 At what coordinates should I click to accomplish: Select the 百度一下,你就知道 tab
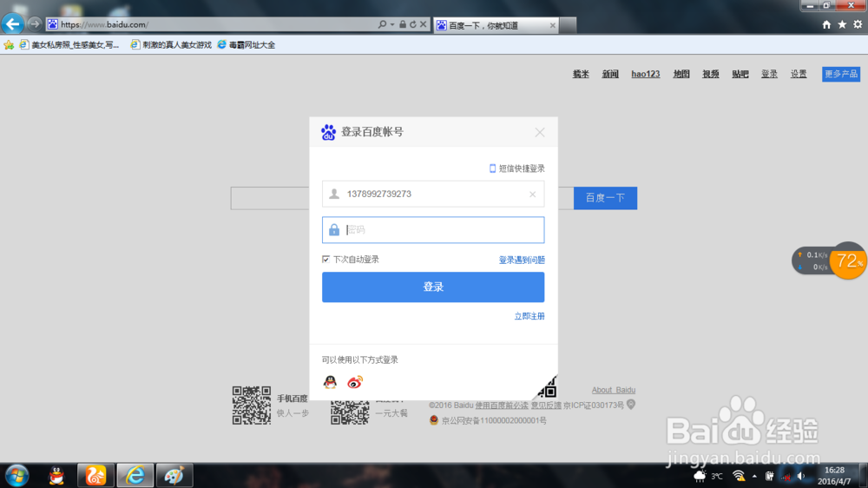pyautogui.click(x=496, y=25)
